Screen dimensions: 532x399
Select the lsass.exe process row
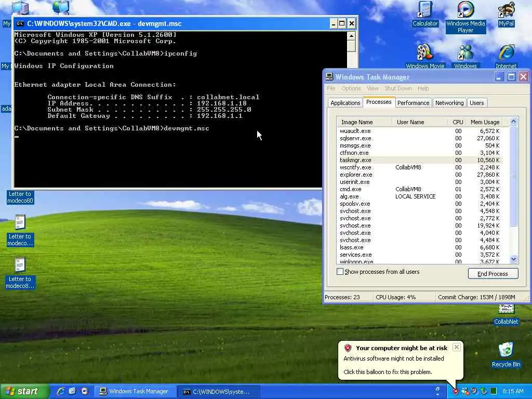(x=420, y=247)
